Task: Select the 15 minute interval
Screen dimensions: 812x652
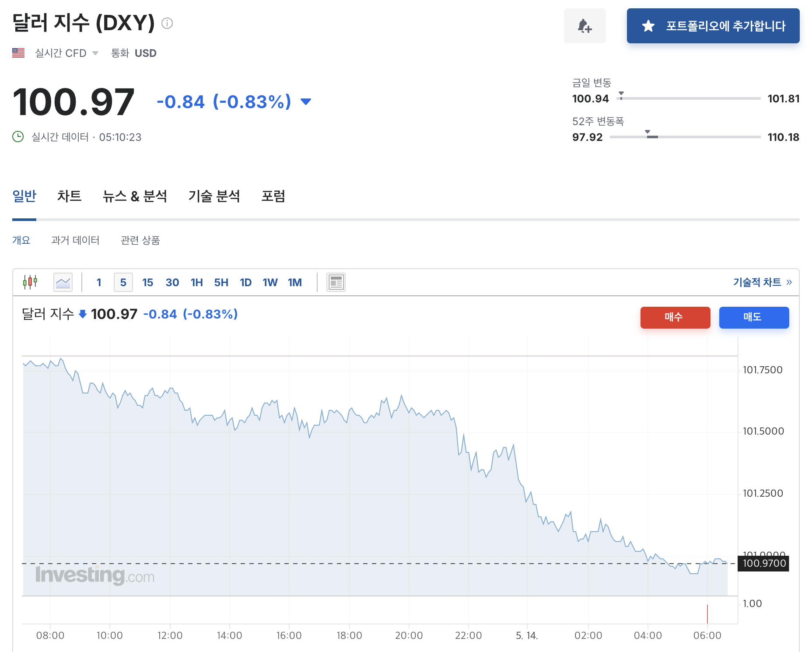Action: (148, 282)
